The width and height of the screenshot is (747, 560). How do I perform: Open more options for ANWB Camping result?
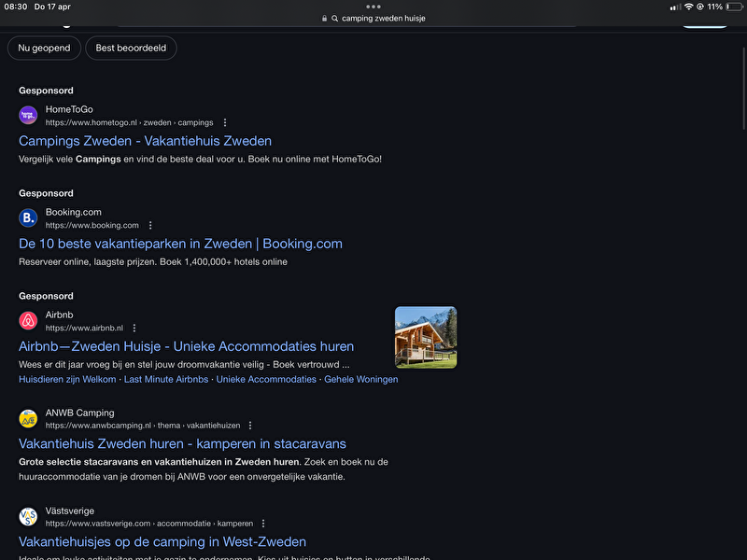click(250, 426)
